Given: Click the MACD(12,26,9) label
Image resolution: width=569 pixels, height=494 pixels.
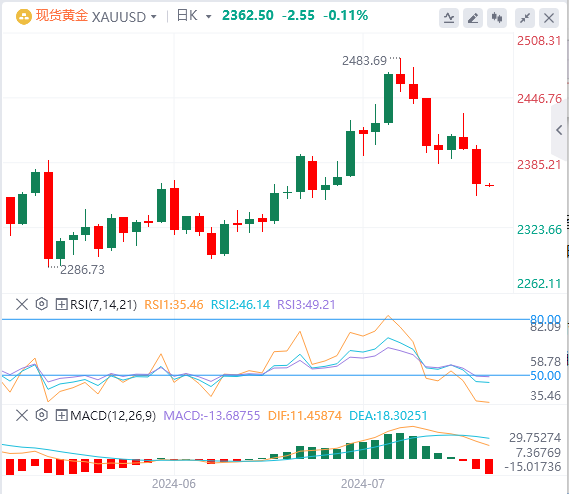Looking at the screenshot, I should 113,416.
